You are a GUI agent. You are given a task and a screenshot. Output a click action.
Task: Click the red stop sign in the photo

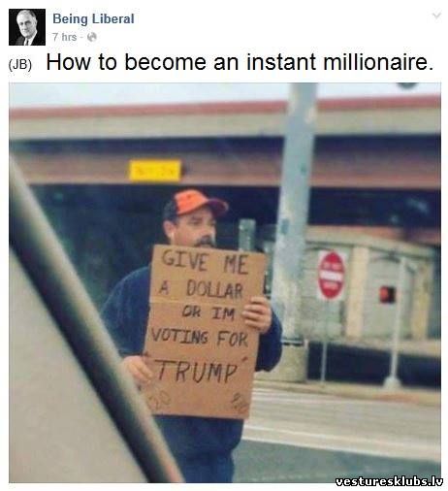tap(332, 276)
